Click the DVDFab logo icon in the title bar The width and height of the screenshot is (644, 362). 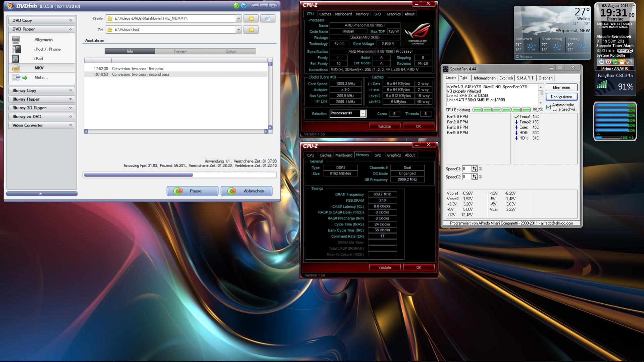pyautogui.click(x=10, y=6)
